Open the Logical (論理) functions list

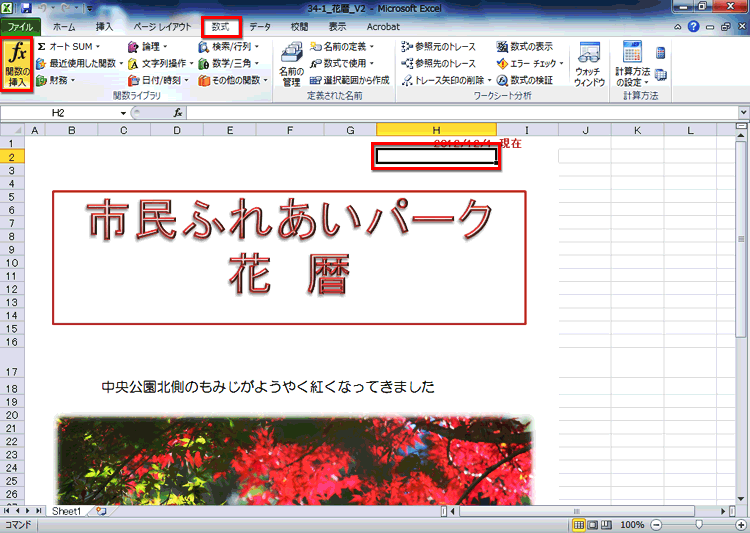(x=148, y=46)
